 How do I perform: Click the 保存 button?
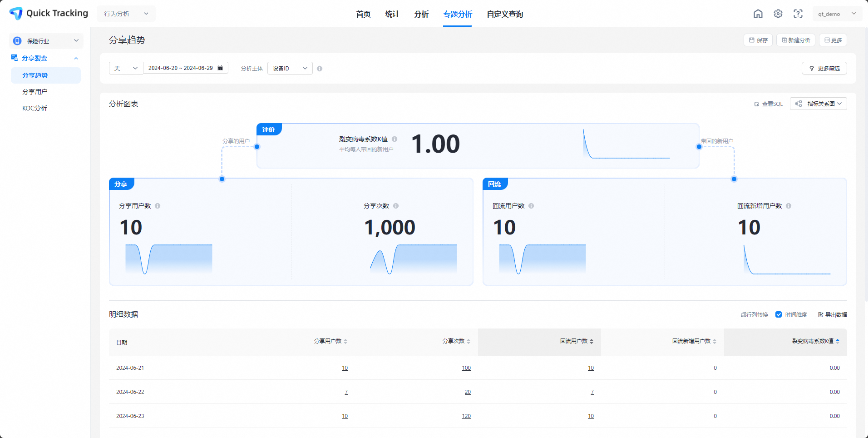758,40
